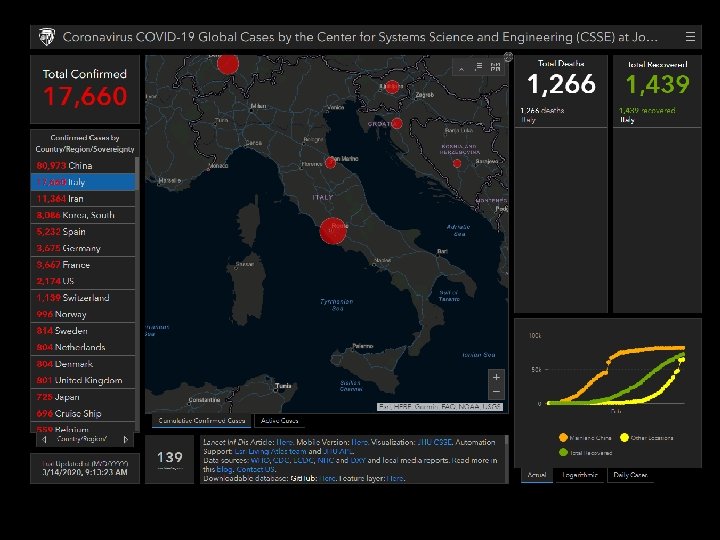Select Netherlands in the country list

coord(83,347)
